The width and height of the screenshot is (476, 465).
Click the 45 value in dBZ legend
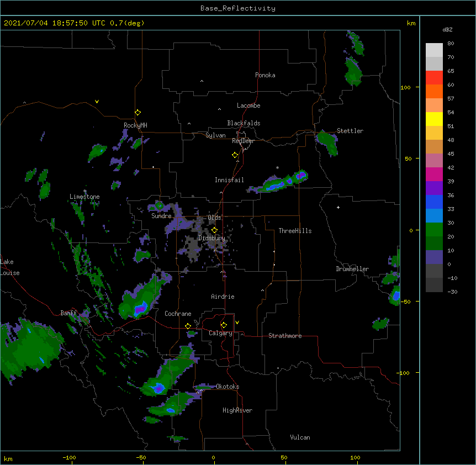point(451,154)
